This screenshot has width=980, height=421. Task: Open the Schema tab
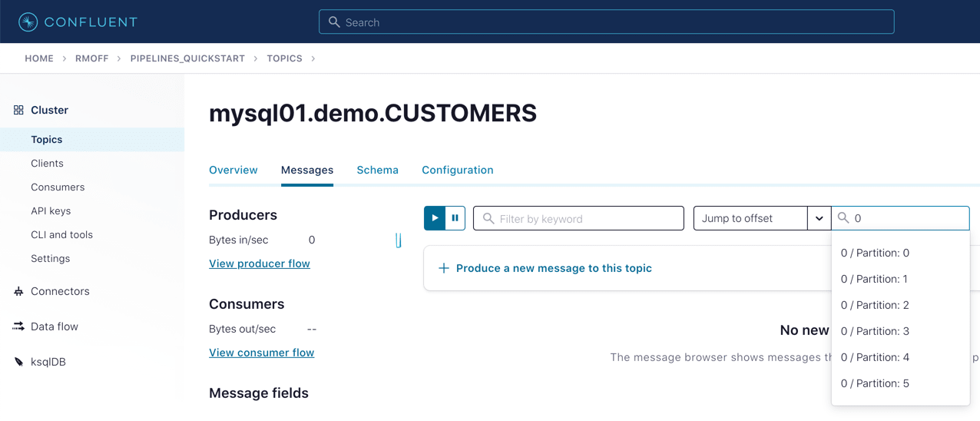pyautogui.click(x=377, y=170)
